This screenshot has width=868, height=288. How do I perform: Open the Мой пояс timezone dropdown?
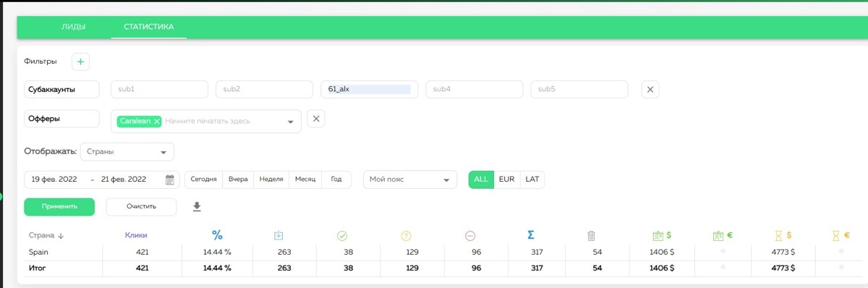[410, 179]
